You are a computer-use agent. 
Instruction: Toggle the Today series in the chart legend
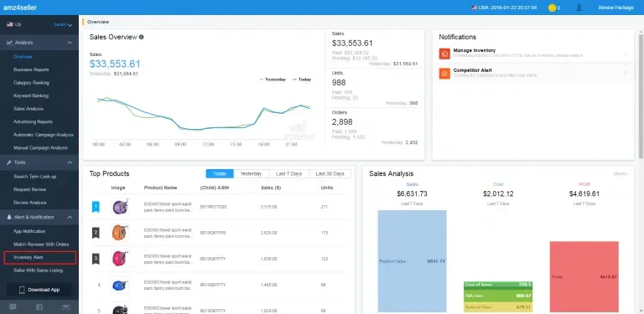(302, 80)
